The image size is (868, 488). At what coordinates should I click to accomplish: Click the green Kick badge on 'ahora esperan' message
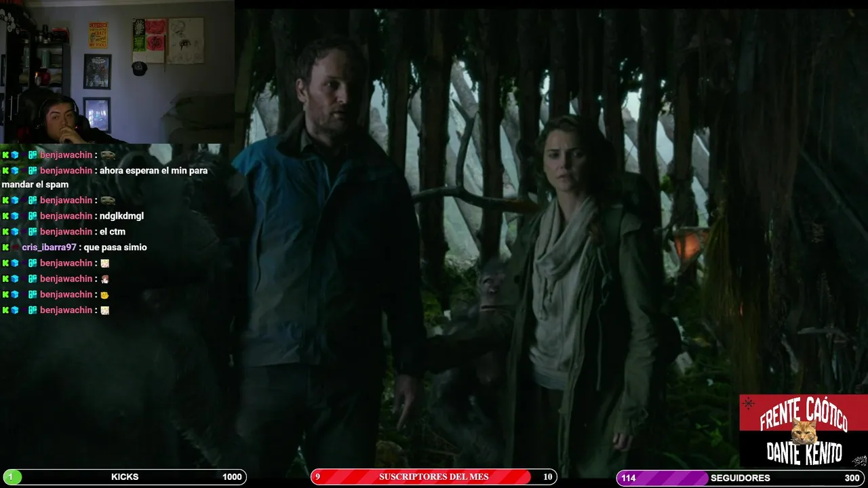point(5,171)
